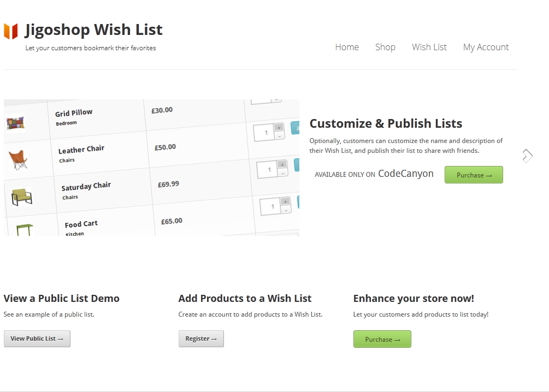Click the View Public List button
Image resolution: width=549 pixels, height=392 pixels.
pos(37,339)
